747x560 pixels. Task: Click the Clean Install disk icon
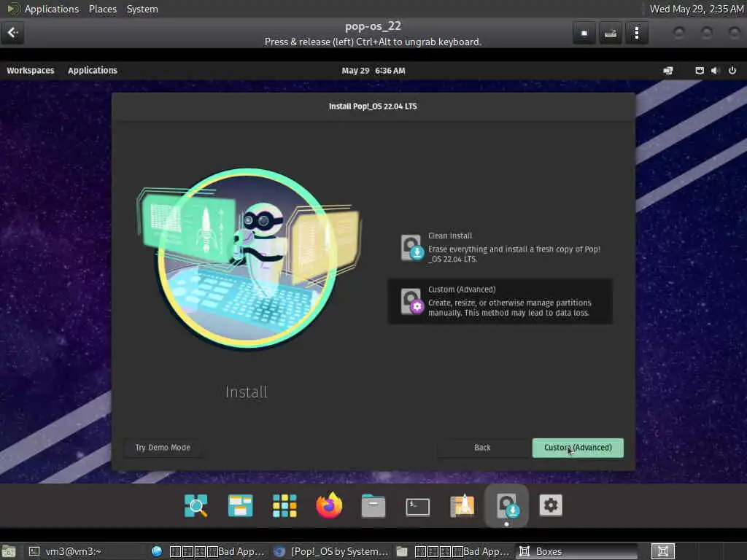point(411,248)
